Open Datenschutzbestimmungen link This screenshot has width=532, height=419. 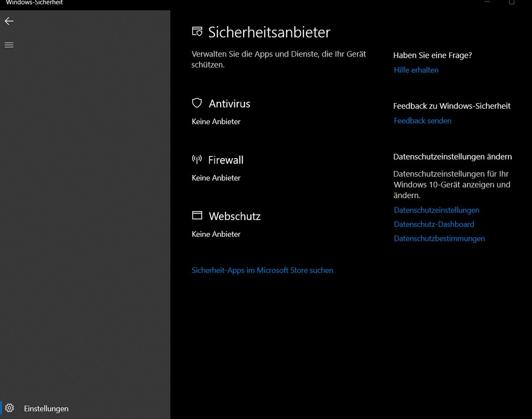(439, 239)
